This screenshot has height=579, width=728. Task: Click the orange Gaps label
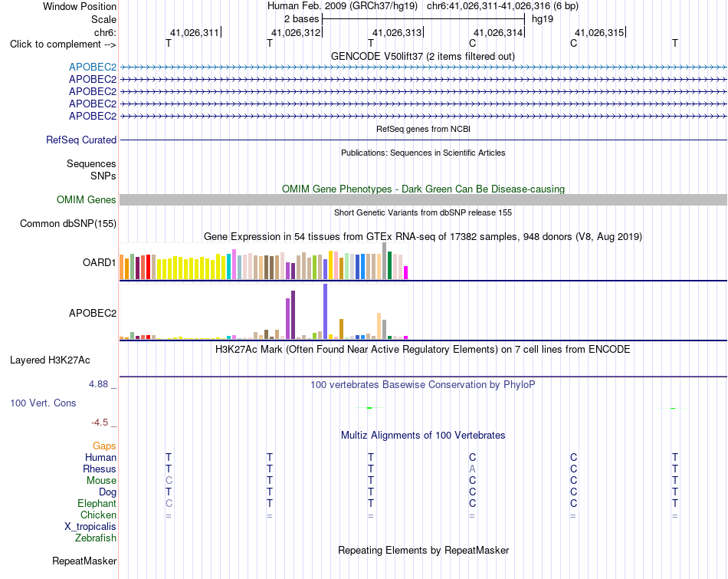pos(104,446)
